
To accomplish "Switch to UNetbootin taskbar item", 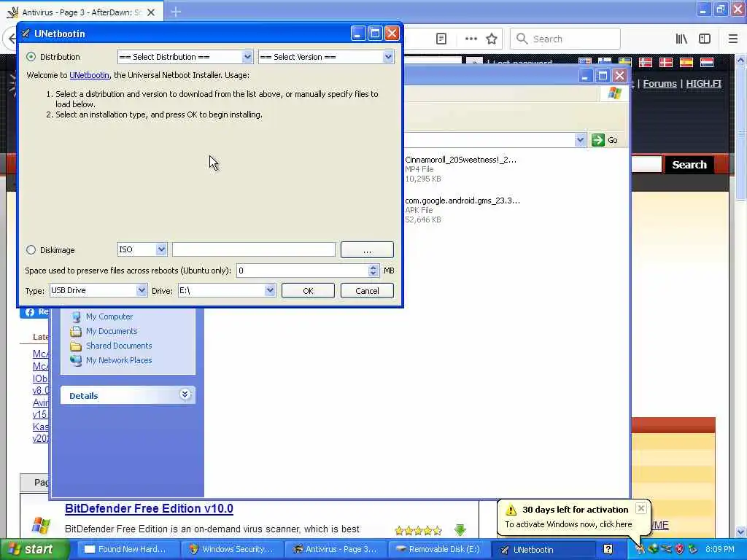I will pos(543,549).
